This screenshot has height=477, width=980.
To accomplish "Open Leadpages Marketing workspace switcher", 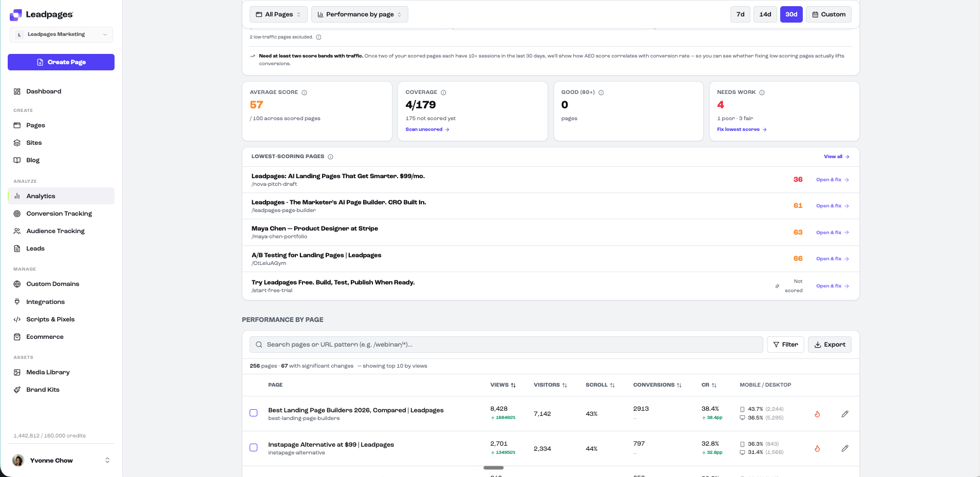I will [x=61, y=34].
